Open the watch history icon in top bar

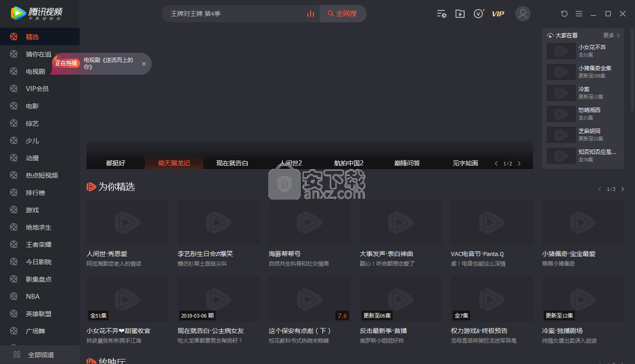click(x=441, y=14)
